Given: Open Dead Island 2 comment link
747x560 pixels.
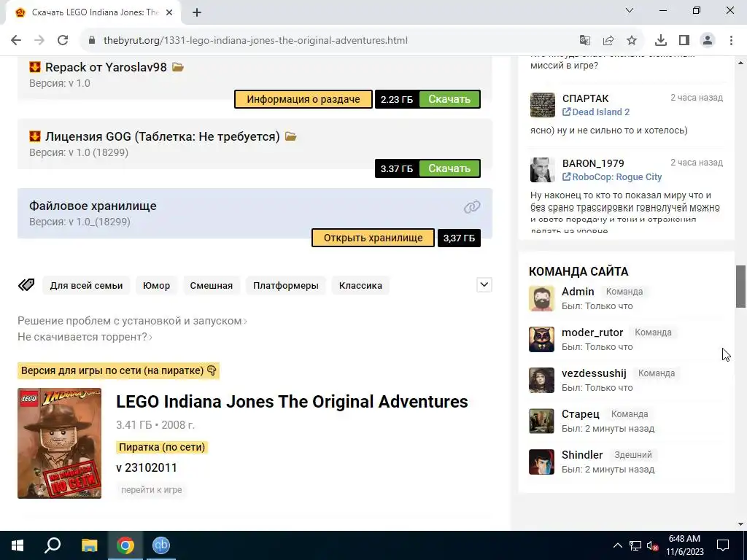Looking at the screenshot, I should click(596, 112).
